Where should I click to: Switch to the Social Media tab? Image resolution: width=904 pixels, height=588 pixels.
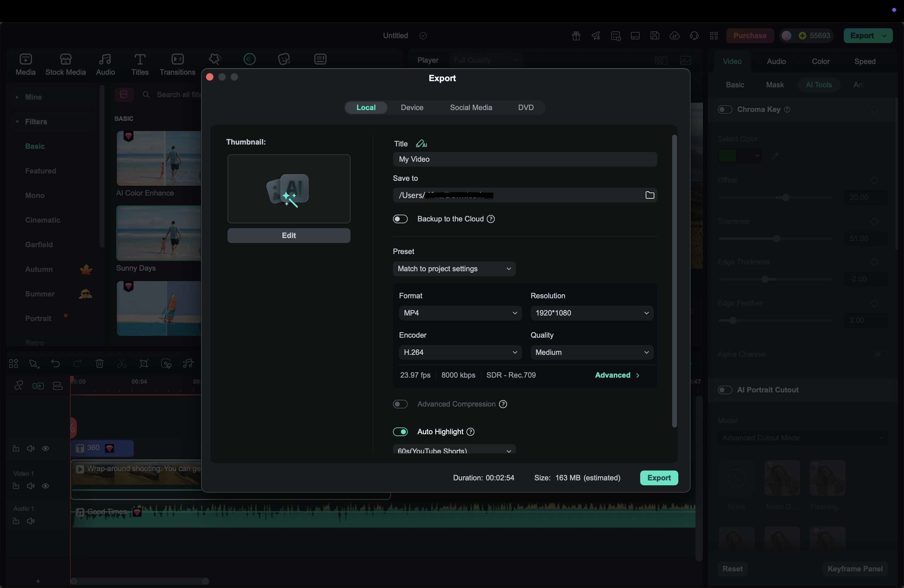[471, 108]
